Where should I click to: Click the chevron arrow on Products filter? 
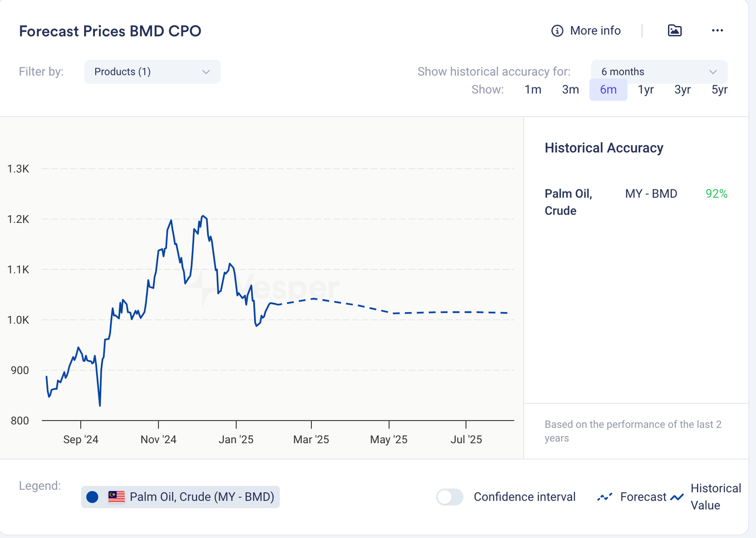click(206, 72)
